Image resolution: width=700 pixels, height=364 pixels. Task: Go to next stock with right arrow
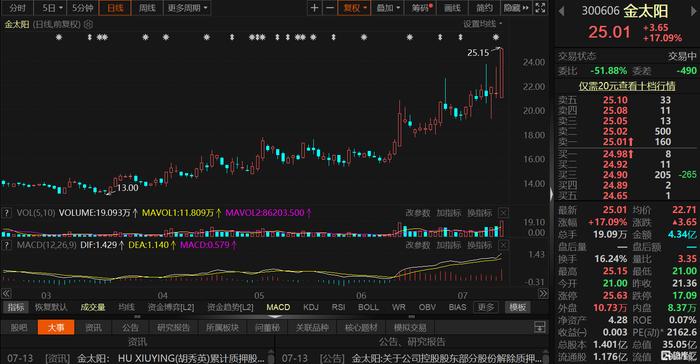point(694,11)
